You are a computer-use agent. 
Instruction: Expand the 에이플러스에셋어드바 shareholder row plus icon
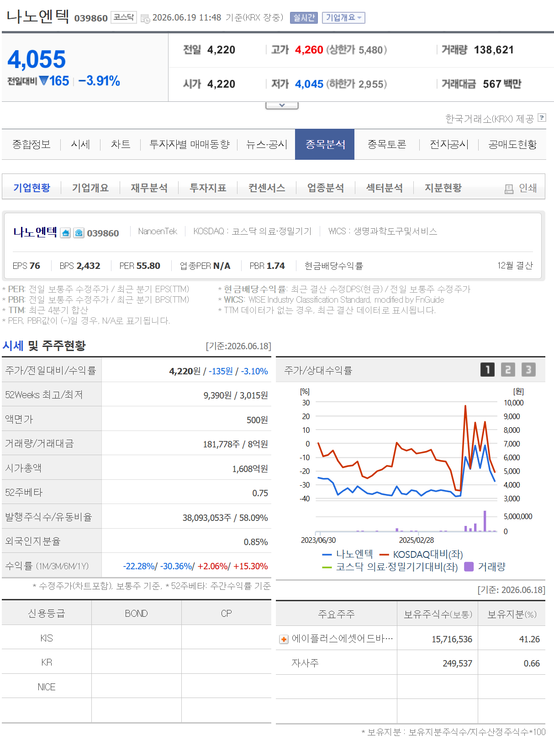click(284, 639)
